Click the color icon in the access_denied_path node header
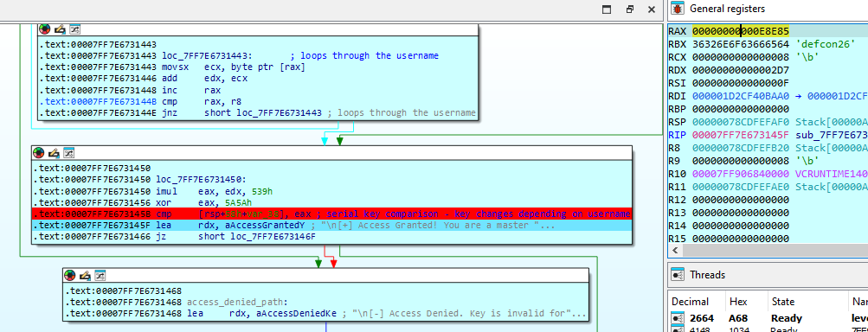 tap(69, 275)
